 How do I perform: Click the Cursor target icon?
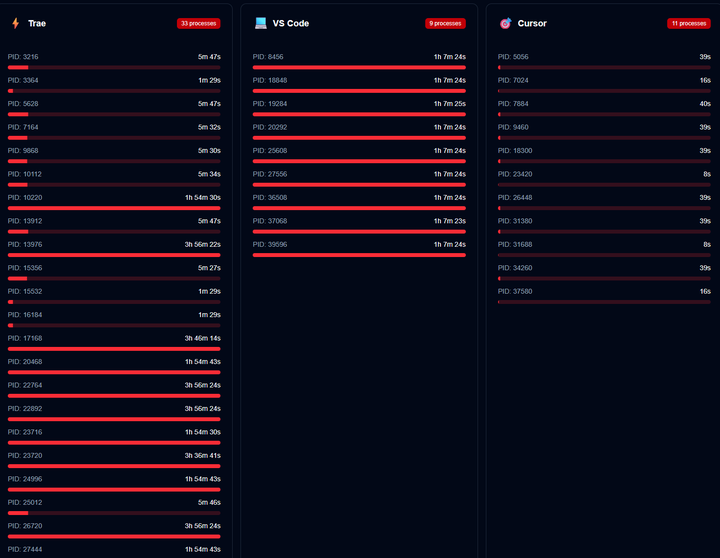click(506, 23)
